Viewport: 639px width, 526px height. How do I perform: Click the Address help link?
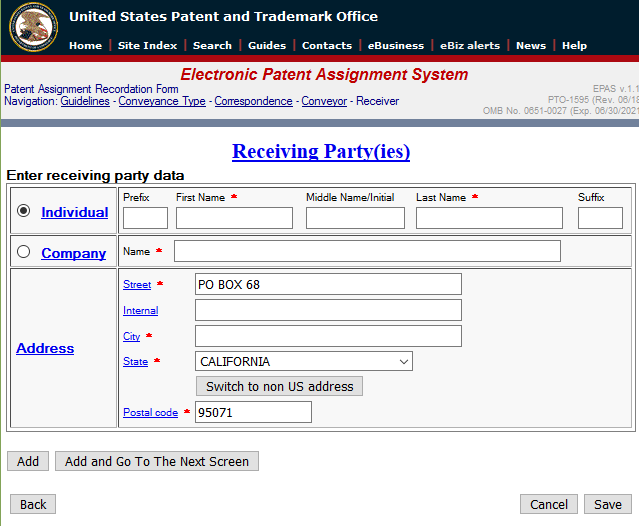point(45,348)
